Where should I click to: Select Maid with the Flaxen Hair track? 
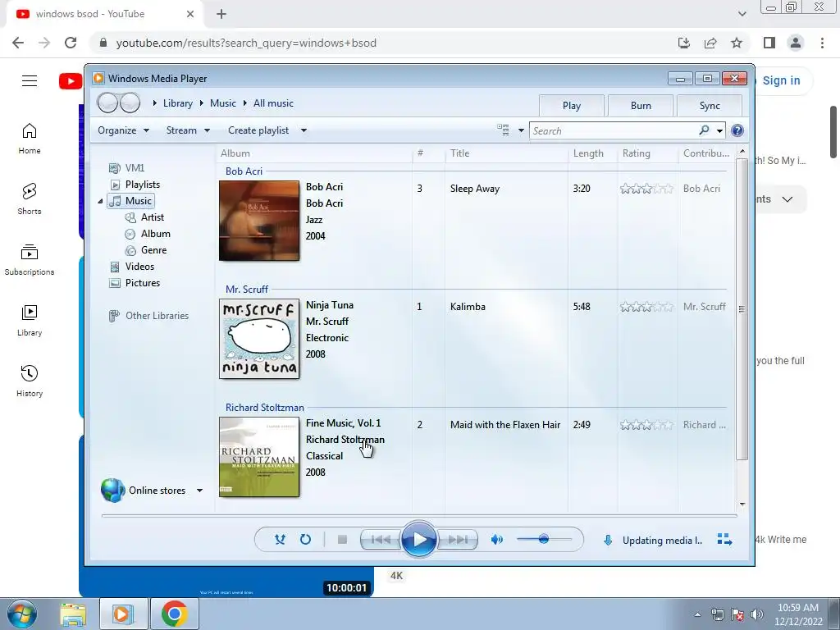tap(505, 425)
